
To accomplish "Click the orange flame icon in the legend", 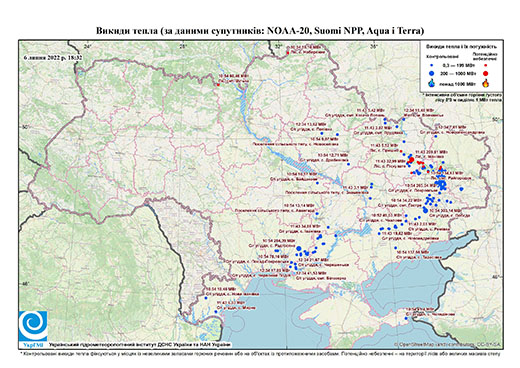I will (x=486, y=83).
